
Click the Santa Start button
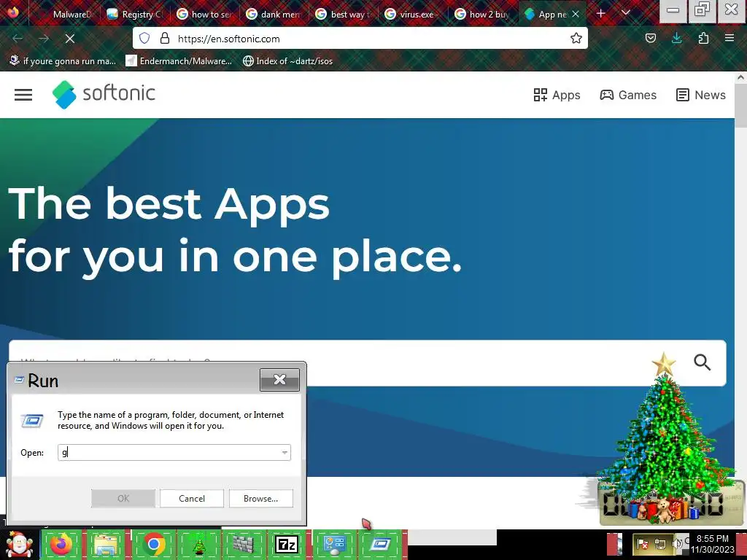18,544
